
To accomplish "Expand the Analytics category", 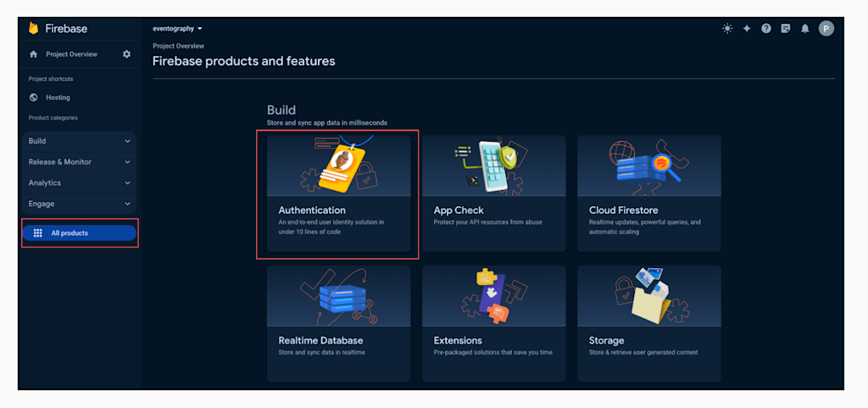I will [x=80, y=182].
